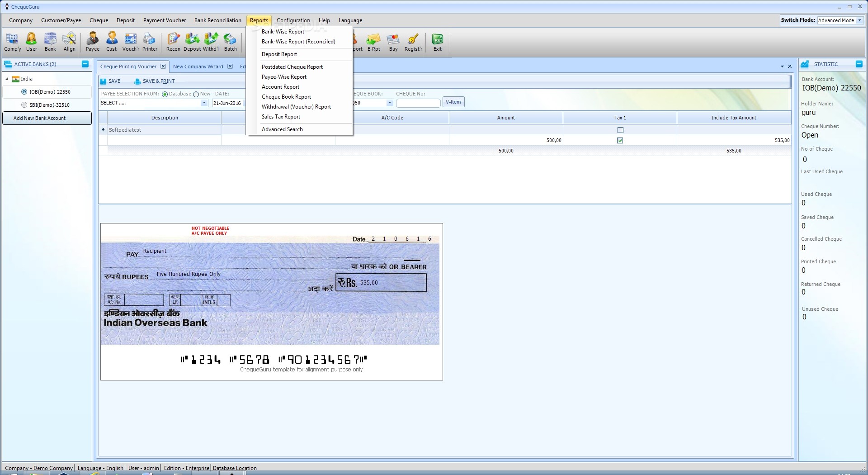Choose Postdated Cheque Report

pos(292,67)
